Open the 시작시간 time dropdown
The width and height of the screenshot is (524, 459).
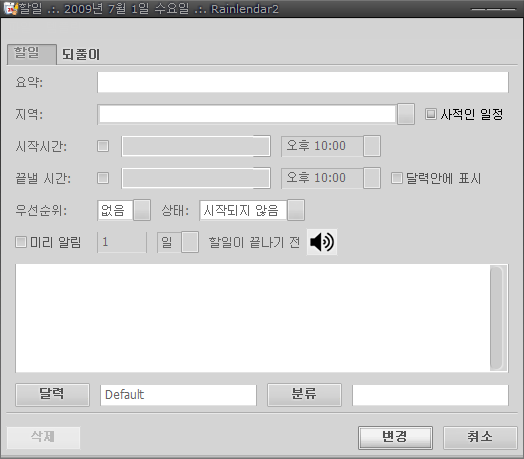pos(372,146)
